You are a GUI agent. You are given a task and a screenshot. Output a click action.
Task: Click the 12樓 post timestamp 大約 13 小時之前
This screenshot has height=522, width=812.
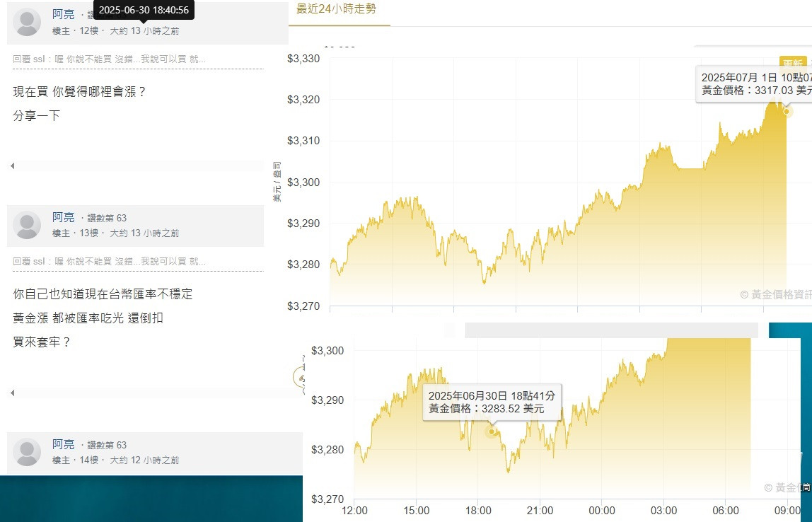click(144, 31)
